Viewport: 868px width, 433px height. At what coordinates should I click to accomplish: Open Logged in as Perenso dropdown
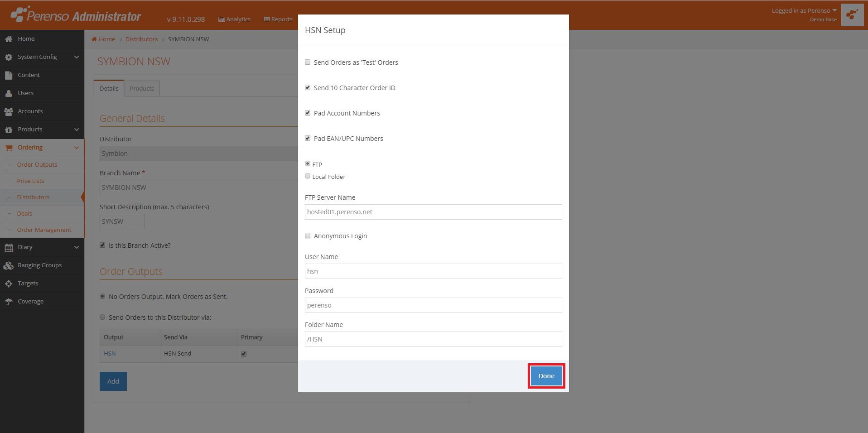(x=804, y=10)
